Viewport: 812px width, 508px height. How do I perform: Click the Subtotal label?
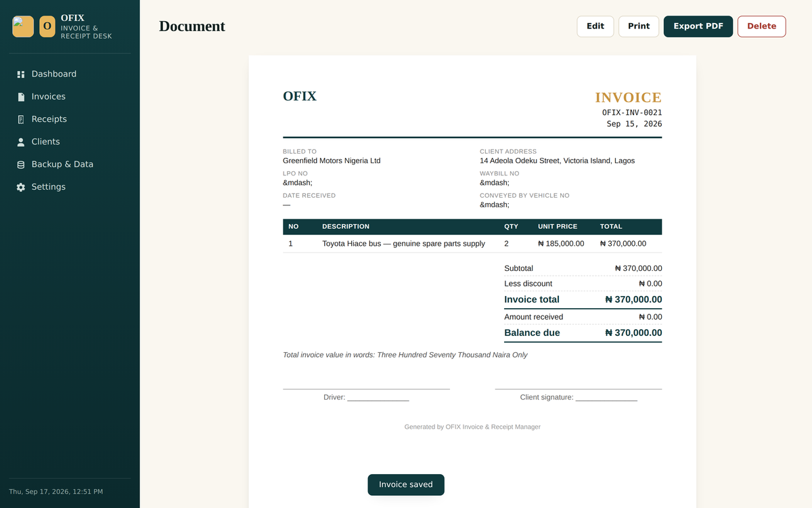pyautogui.click(x=519, y=269)
